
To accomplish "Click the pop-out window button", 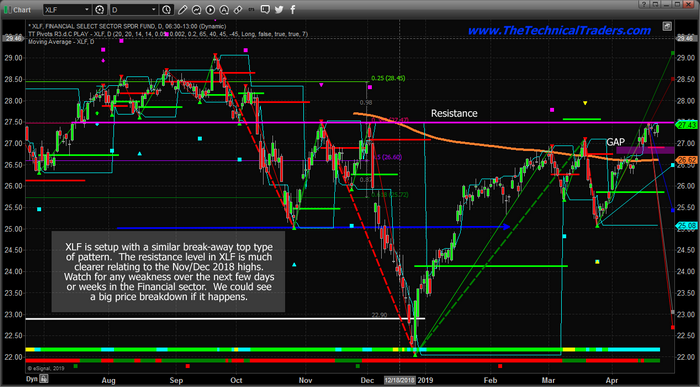I will tap(655, 4).
